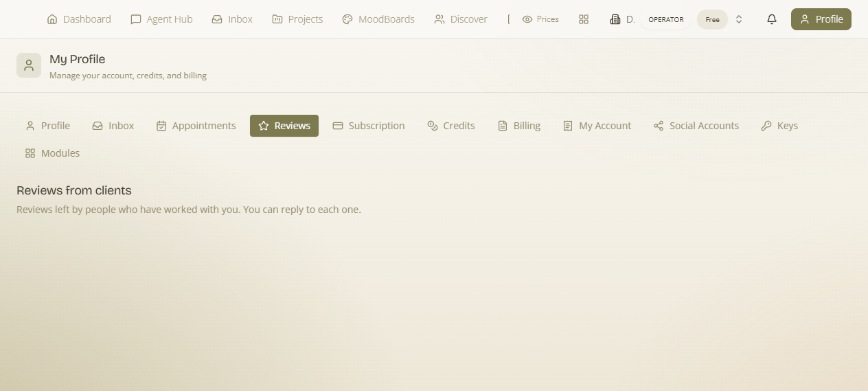Switch to the Social Accounts tab
Image resolution: width=868 pixels, height=391 pixels.
696,126
